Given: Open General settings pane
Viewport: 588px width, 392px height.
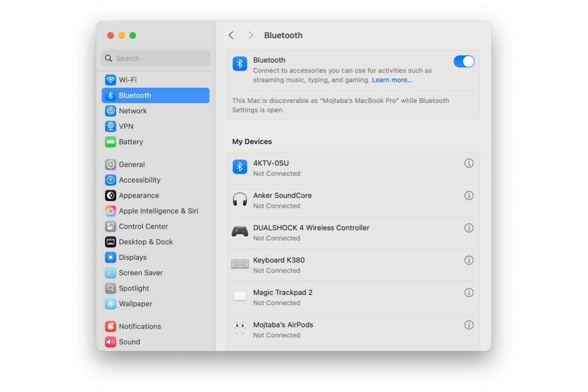Looking at the screenshot, I should (156, 165).
